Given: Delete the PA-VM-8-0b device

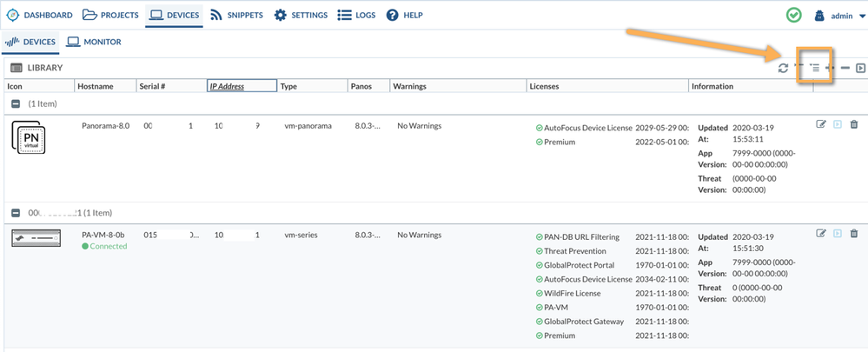Looking at the screenshot, I should [x=854, y=234].
